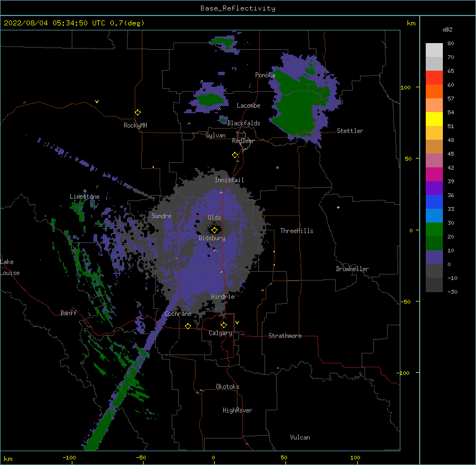This screenshot has width=476, height=465.
Task: Click the yellow diamond marker above RockyMH
Action: click(137, 113)
